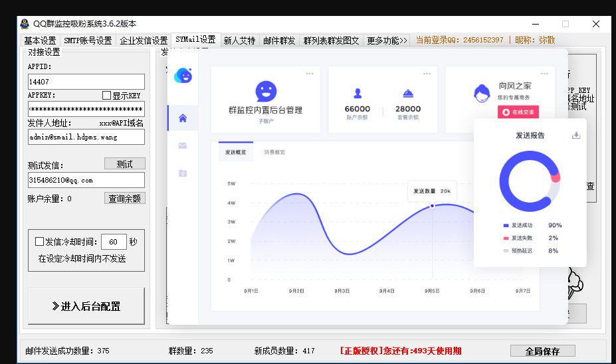Open the 企业发信设置 tab
616x364 pixels.
pos(144,41)
